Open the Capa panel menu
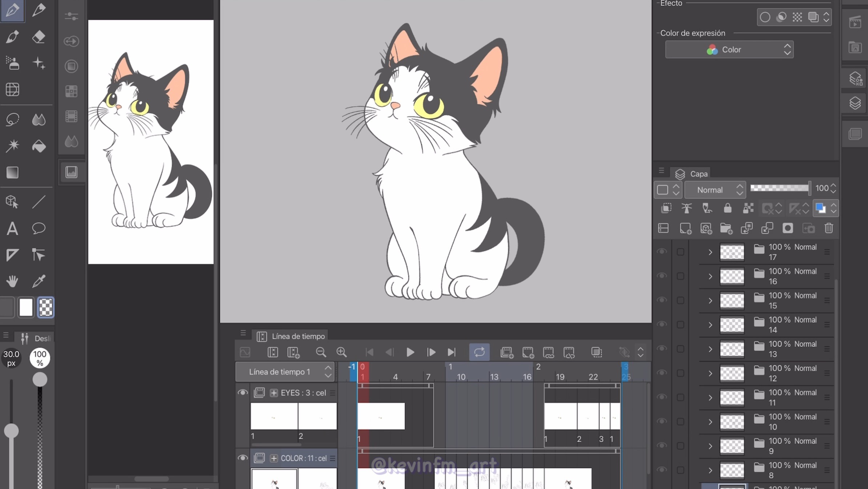The height and width of the screenshot is (489, 868). tap(661, 170)
